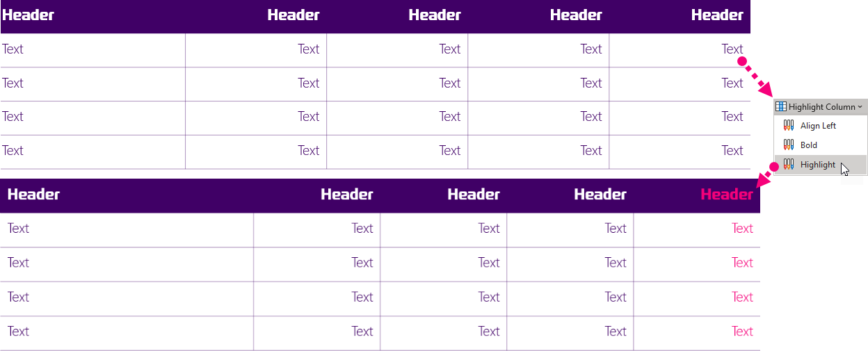Click the markers icon beside Bold

point(789,145)
